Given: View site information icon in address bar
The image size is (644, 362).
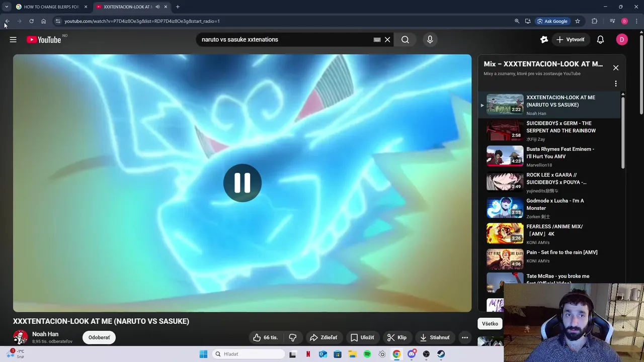Looking at the screenshot, I should point(58,21).
